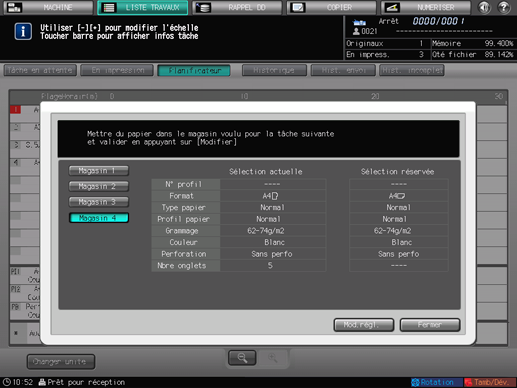This screenshot has height=388, width=517.
Task: Open En impression tab
Action: coord(117,70)
